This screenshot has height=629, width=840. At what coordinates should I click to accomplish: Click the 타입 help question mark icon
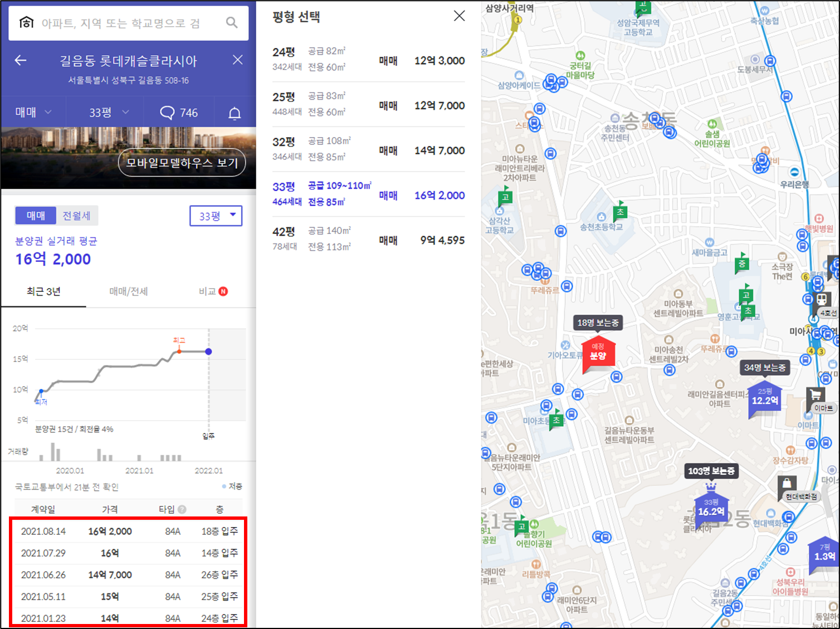tap(182, 509)
